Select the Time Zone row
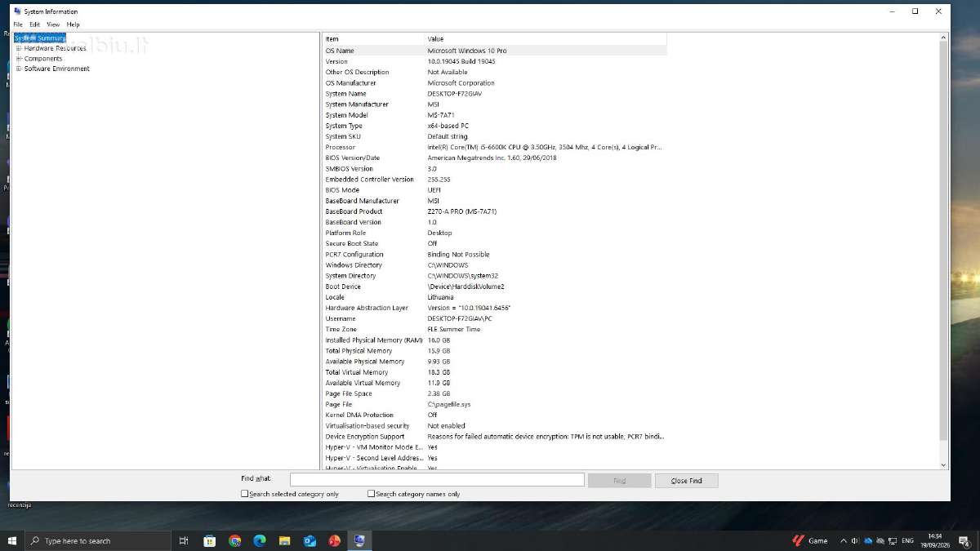The image size is (980, 551). (495, 329)
